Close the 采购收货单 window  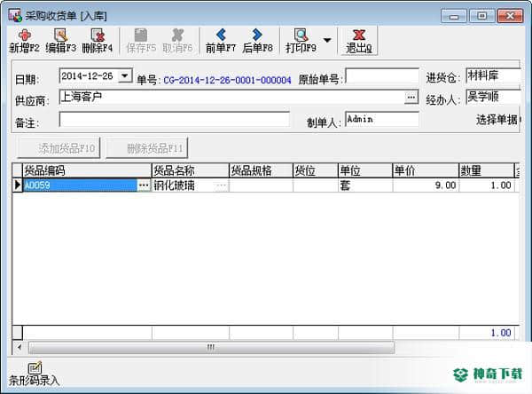tap(510, 16)
